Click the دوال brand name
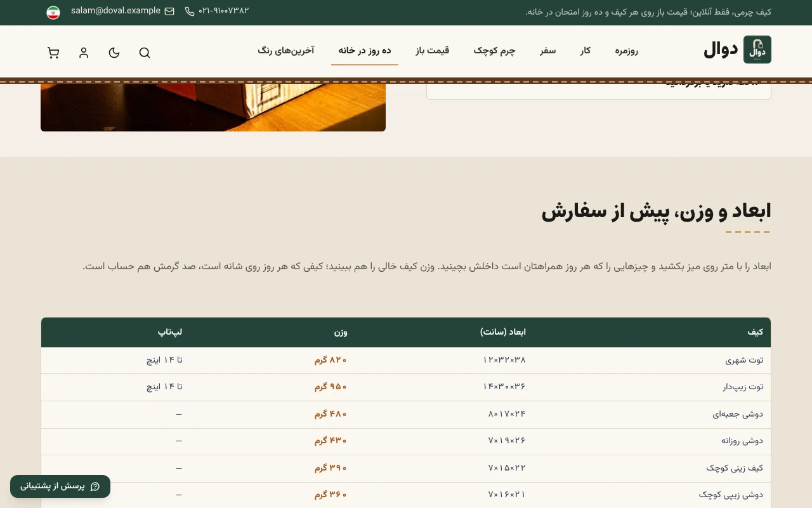The height and width of the screenshot is (508, 812). (x=720, y=50)
